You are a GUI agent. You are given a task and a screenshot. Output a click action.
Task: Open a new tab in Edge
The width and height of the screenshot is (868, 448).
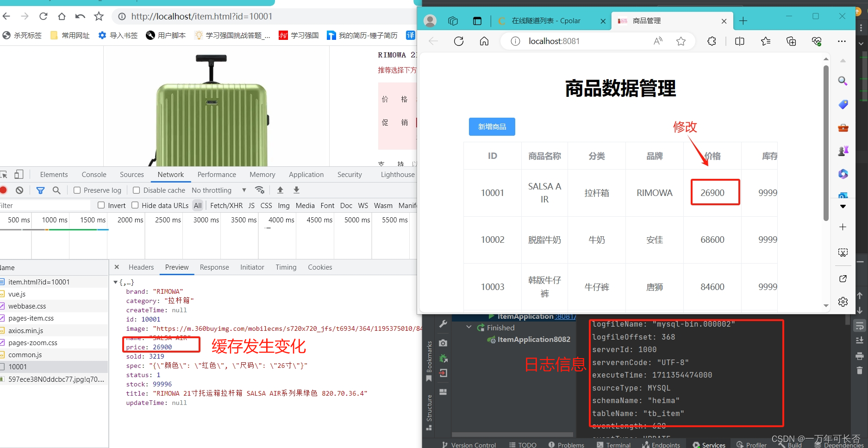coord(743,20)
